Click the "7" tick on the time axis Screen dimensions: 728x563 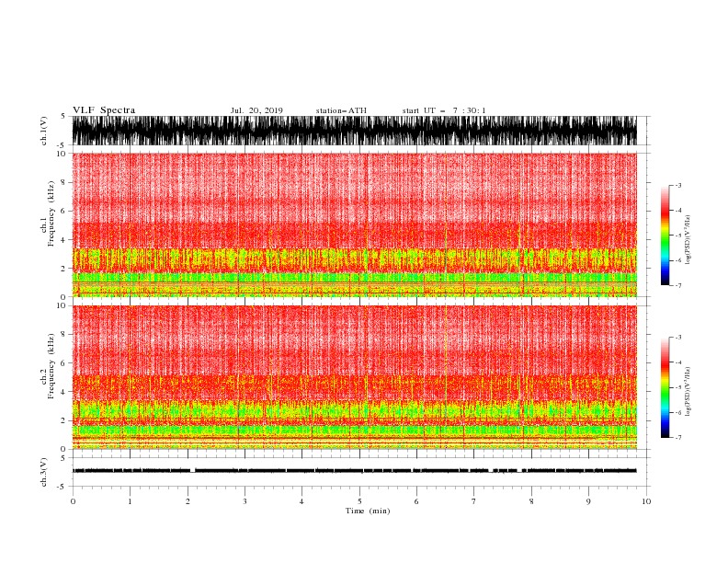(474, 501)
